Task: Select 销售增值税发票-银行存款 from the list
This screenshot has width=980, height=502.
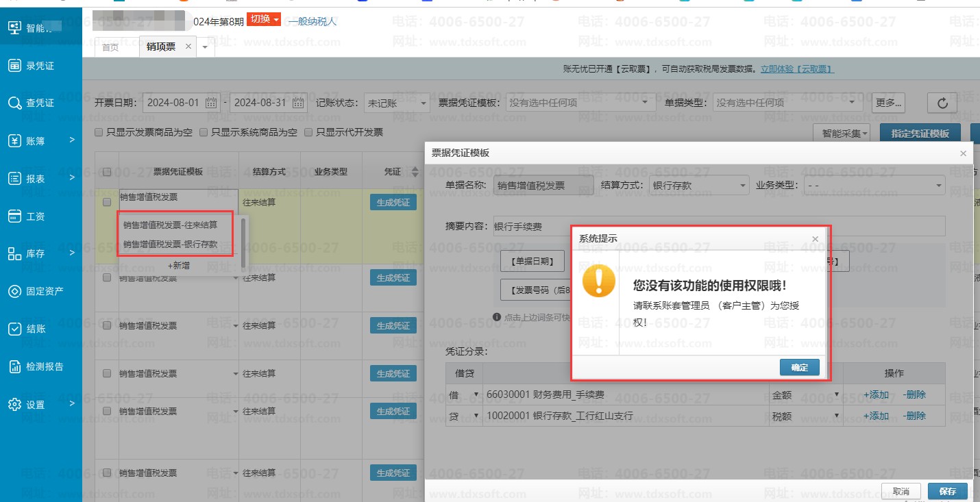Action: point(170,244)
